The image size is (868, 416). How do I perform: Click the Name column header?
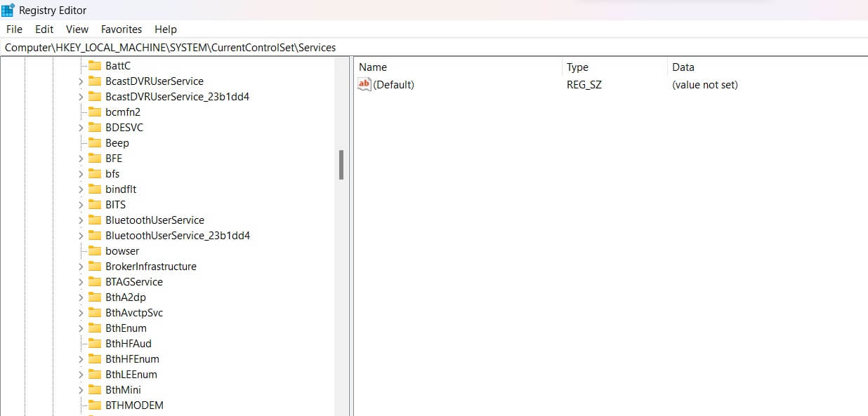tap(372, 67)
